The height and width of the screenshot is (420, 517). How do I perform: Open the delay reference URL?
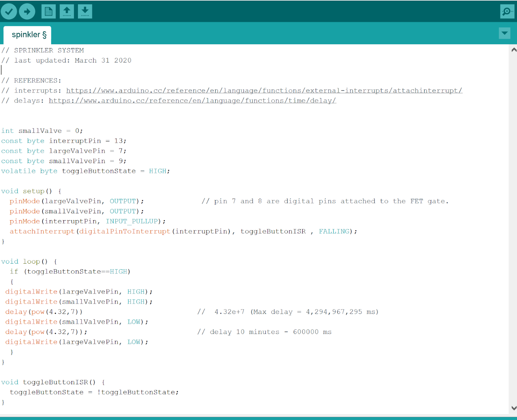193,101
